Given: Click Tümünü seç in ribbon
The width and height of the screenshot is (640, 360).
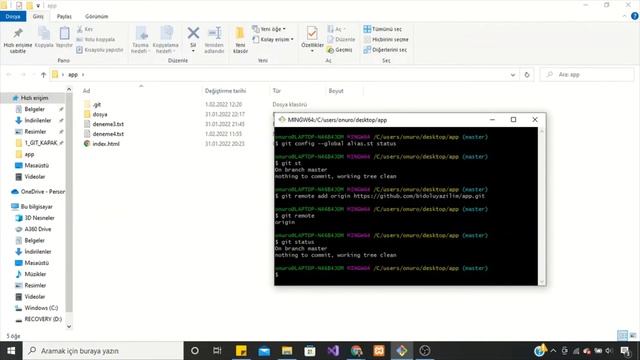Looking at the screenshot, I should 382,29.
